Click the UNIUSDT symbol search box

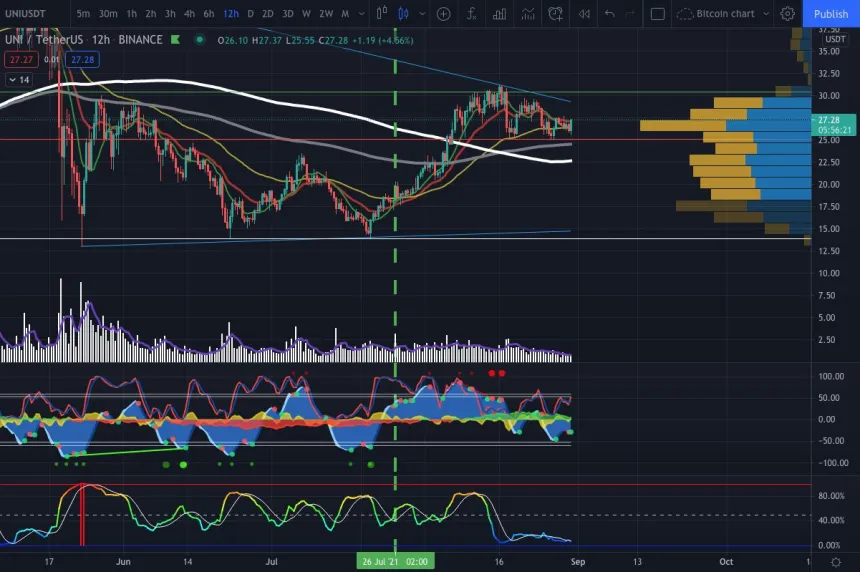(x=32, y=14)
